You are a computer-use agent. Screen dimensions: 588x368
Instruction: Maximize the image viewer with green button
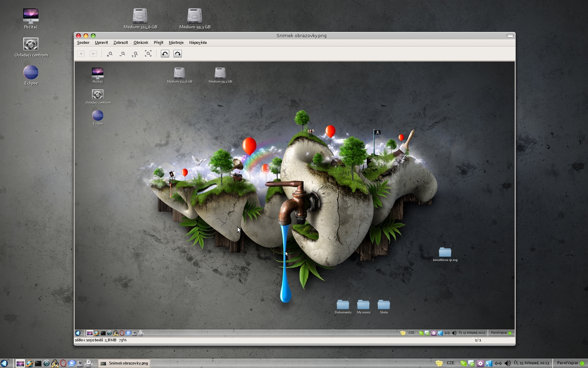[93, 36]
